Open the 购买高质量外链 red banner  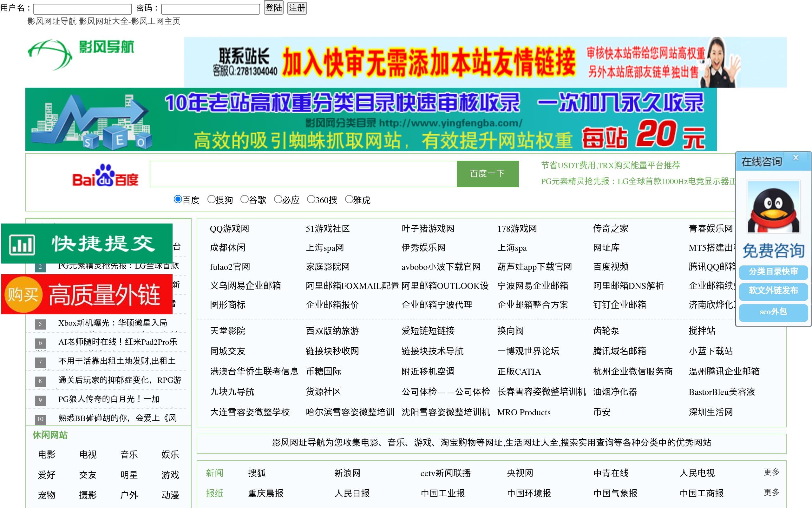click(x=87, y=294)
